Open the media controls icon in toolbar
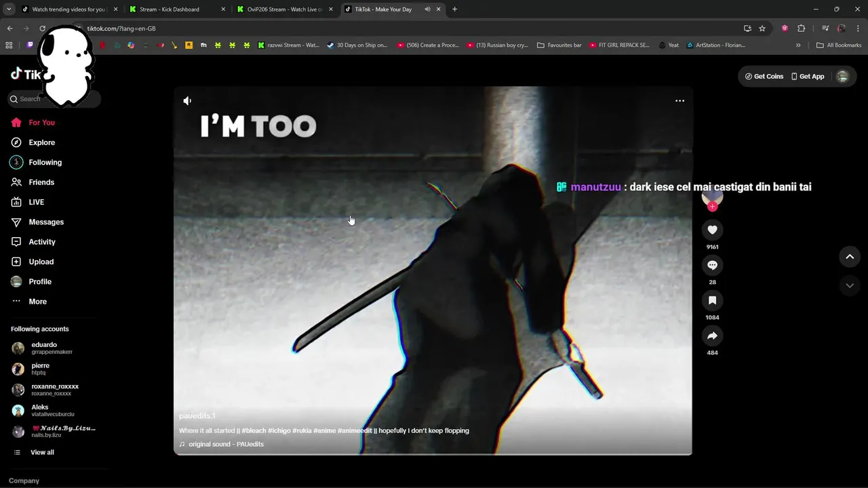 825,28
